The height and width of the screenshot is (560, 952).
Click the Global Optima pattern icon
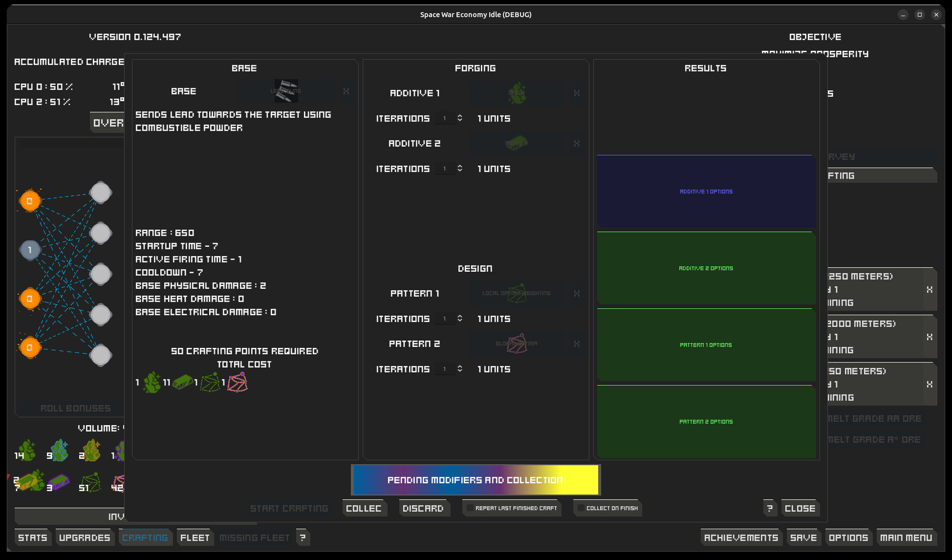pyautogui.click(x=516, y=344)
